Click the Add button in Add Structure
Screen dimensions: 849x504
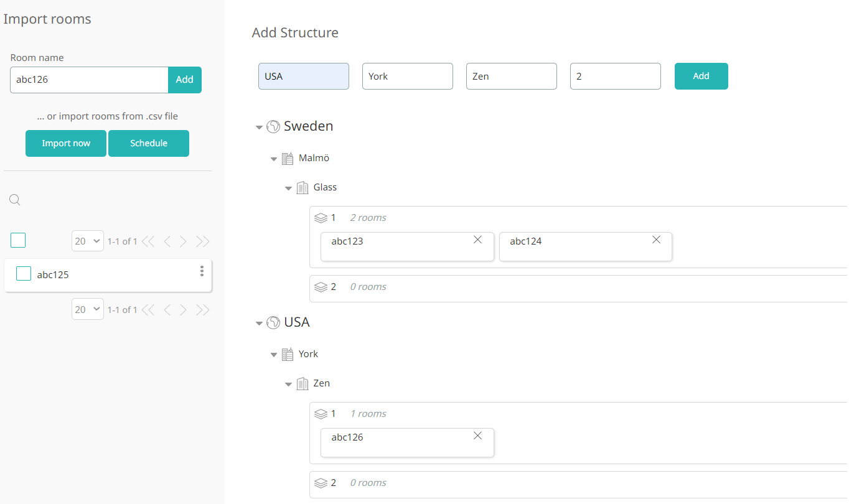(701, 76)
